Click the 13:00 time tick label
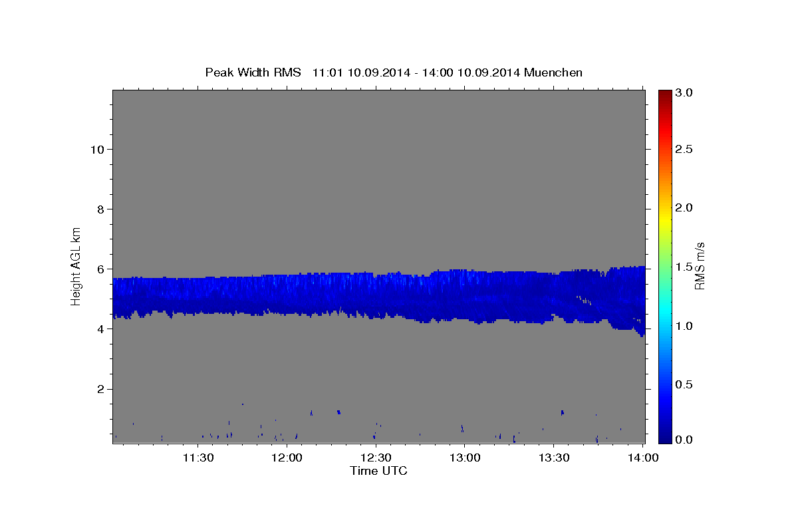Image resolution: width=798 pixels, height=532 pixels. click(465, 458)
